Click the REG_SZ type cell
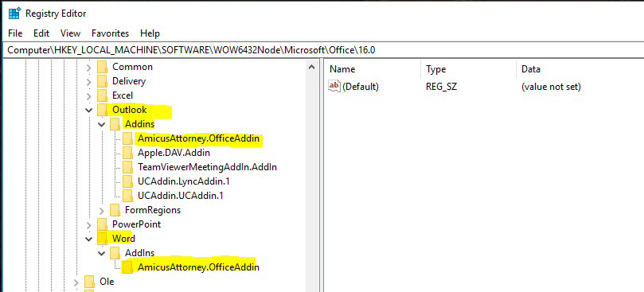This screenshot has width=644, height=292. [441, 87]
